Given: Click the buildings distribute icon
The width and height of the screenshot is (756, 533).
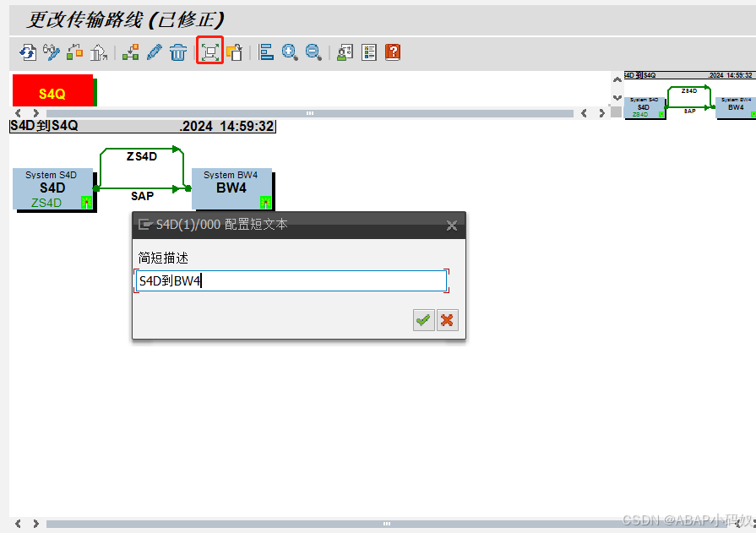Looking at the screenshot, I should point(98,52).
